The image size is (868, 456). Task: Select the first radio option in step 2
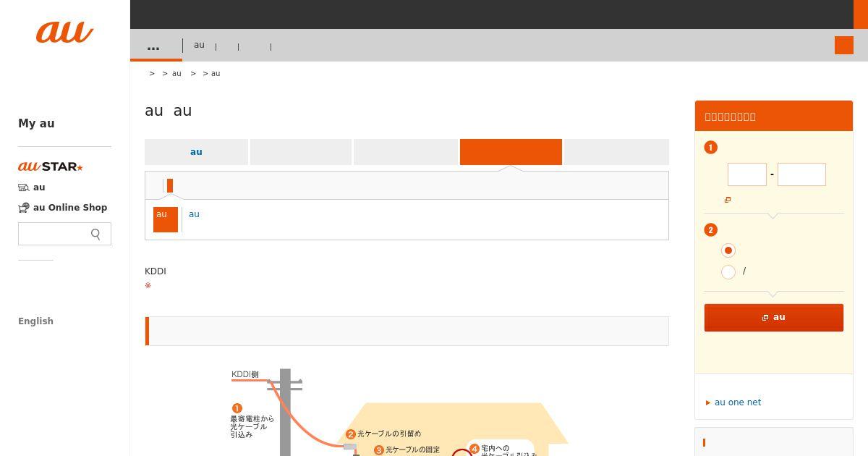(728, 250)
